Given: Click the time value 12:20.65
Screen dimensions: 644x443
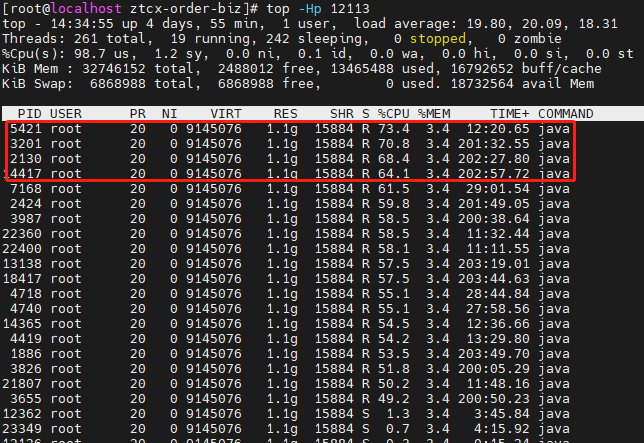Looking at the screenshot, I should pos(498,129).
